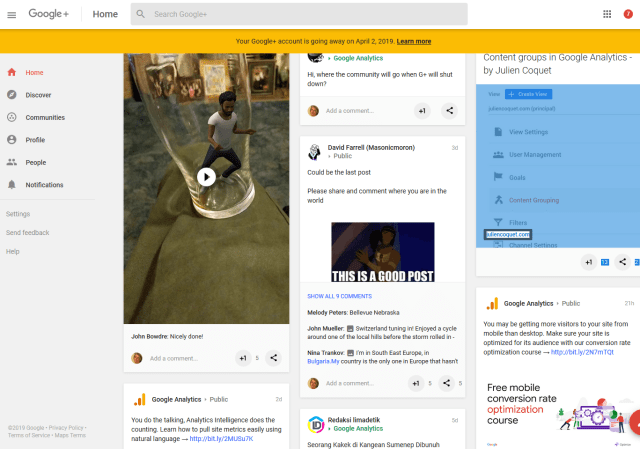Open Terms of Service footer link
The image size is (640, 449).
(29, 435)
